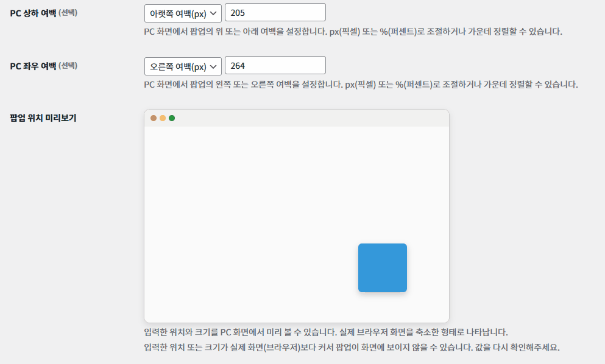Click the green dot in preview window
605x364 pixels.
pyautogui.click(x=172, y=118)
